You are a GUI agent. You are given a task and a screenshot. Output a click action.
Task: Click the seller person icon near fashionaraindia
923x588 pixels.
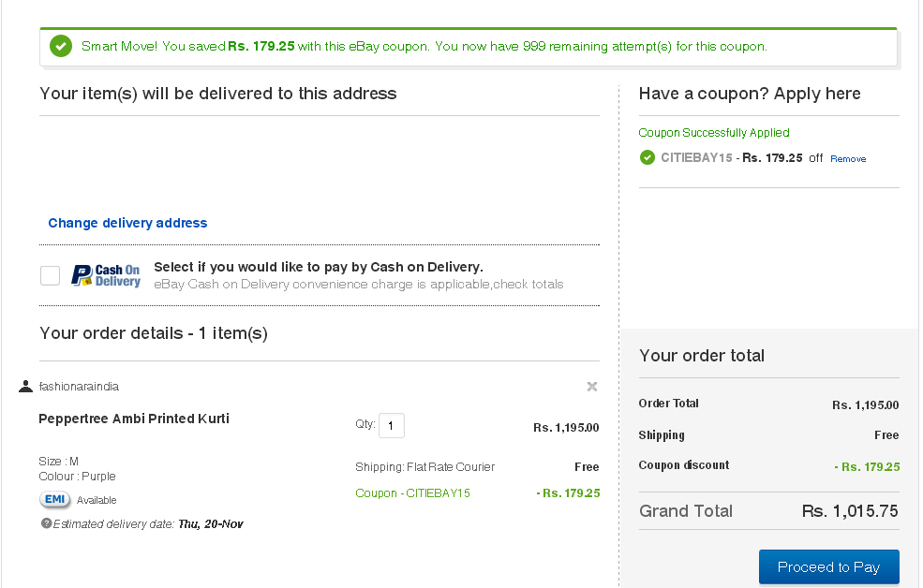pos(25,387)
